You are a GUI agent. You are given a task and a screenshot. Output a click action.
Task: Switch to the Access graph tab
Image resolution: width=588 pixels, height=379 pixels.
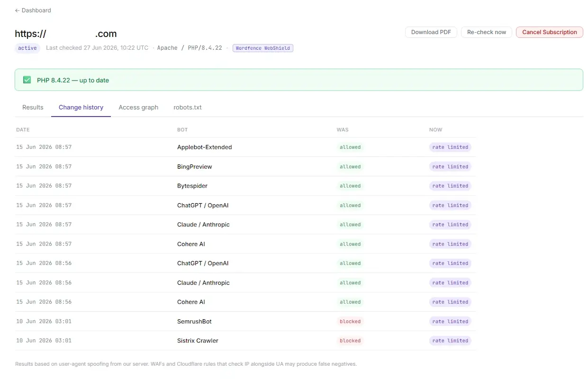pyautogui.click(x=138, y=108)
